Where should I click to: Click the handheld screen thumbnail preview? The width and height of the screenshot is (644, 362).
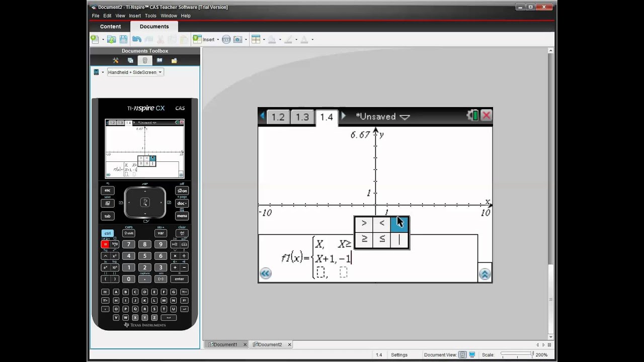click(144, 149)
